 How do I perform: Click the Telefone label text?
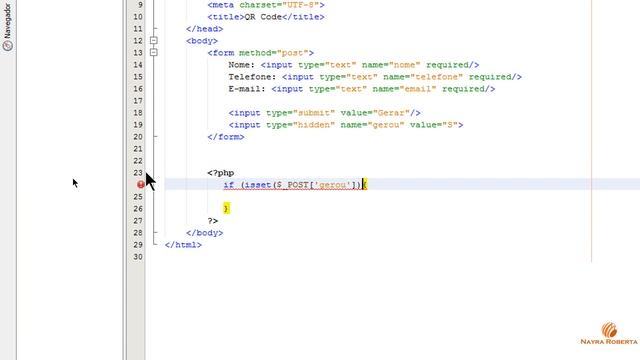pos(252,77)
